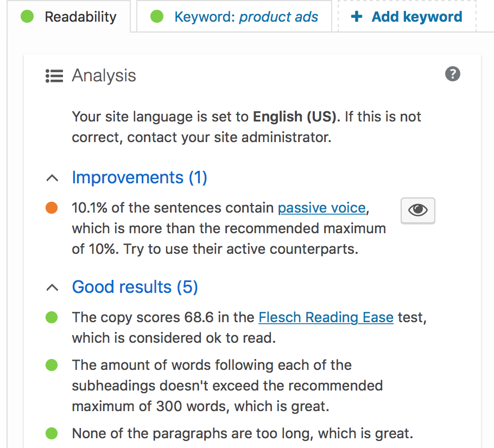The image size is (494, 448).
Task: Switch to the Readability tab
Action: [80, 17]
